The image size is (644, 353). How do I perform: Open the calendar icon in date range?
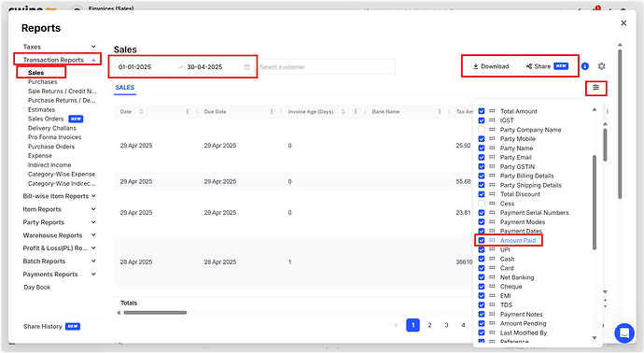[246, 67]
